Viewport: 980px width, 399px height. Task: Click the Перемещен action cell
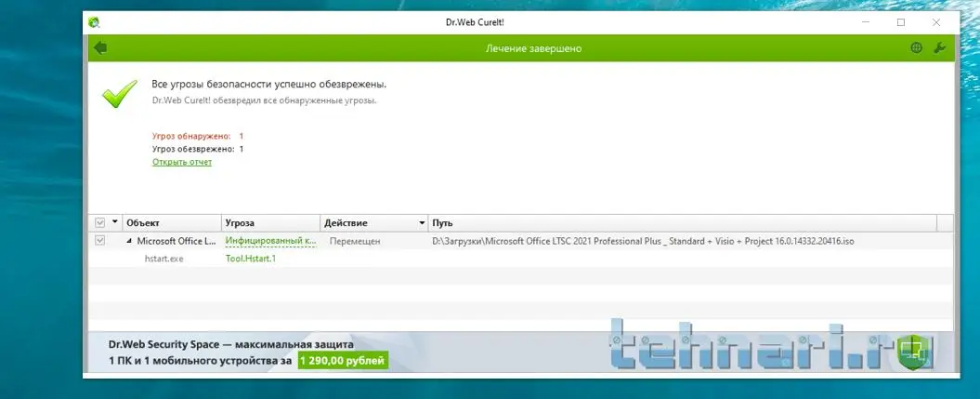coord(354,241)
